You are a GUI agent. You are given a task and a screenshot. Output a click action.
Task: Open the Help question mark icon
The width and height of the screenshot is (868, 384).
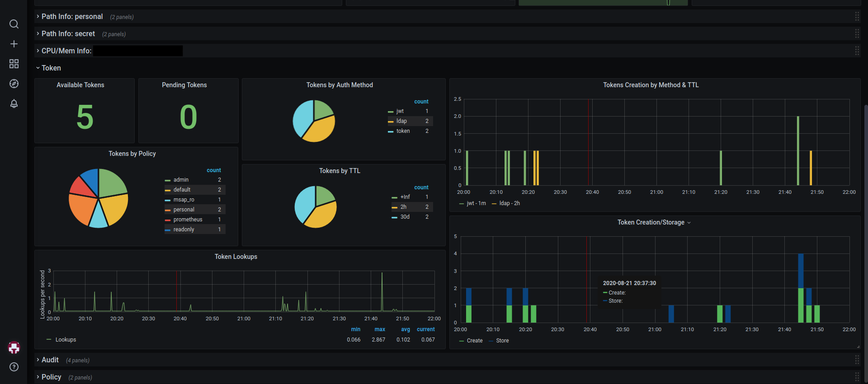tap(14, 367)
